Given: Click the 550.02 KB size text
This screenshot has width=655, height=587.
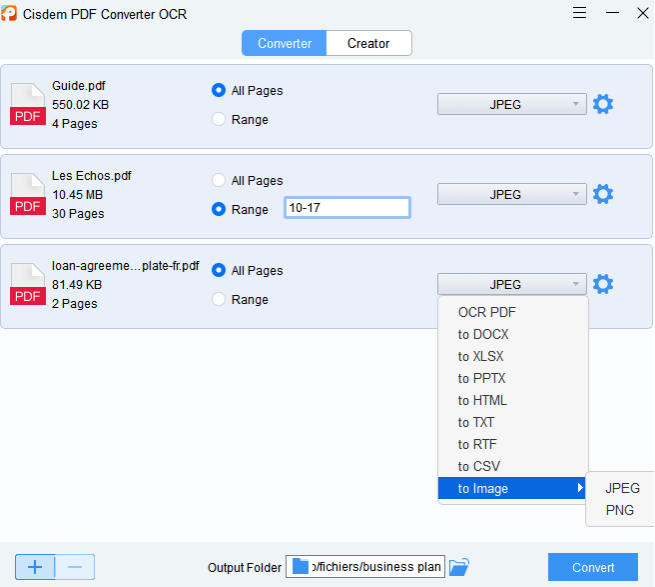Looking at the screenshot, I should (x=80, y=104).
